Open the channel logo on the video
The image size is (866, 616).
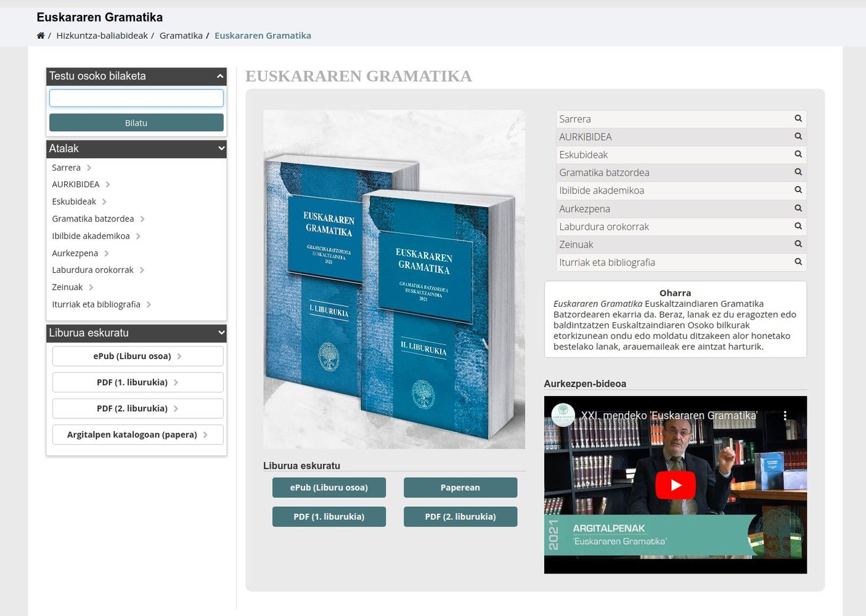pos(563,415)
